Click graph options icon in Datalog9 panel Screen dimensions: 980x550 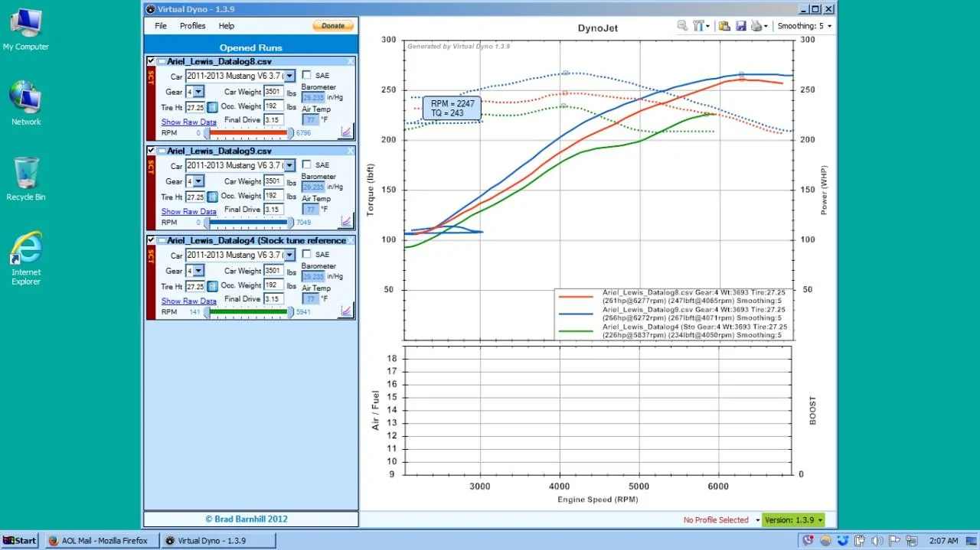click(347, 221)
